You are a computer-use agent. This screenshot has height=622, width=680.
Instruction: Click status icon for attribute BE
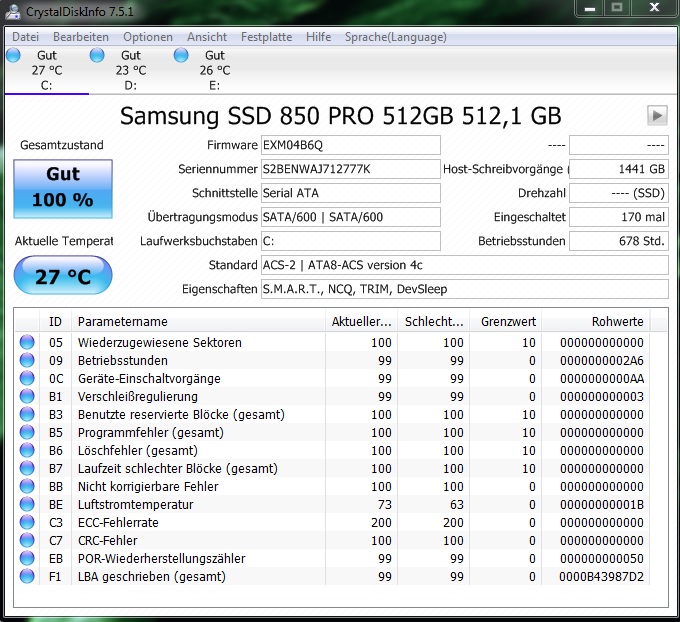pyautogui.click(x=27, y=504)
